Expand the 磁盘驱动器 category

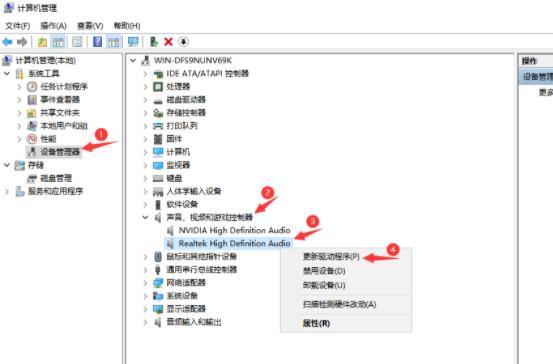point(145,100)
